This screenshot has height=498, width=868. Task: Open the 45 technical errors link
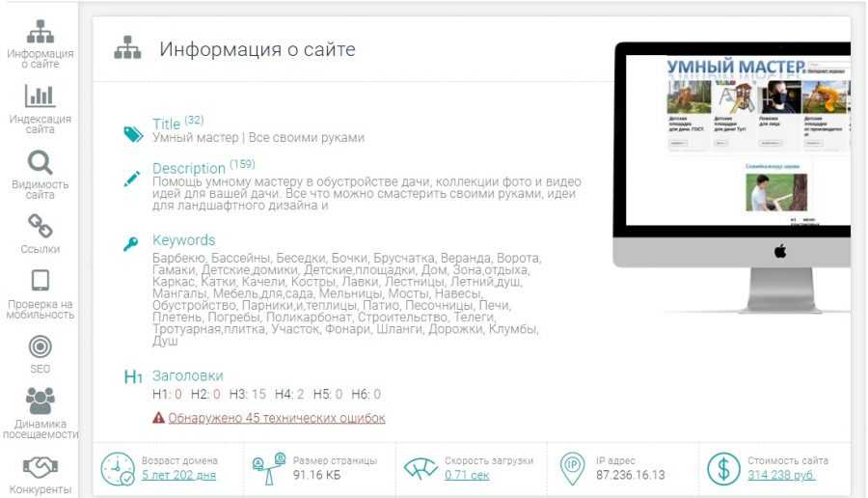(277, 418)
